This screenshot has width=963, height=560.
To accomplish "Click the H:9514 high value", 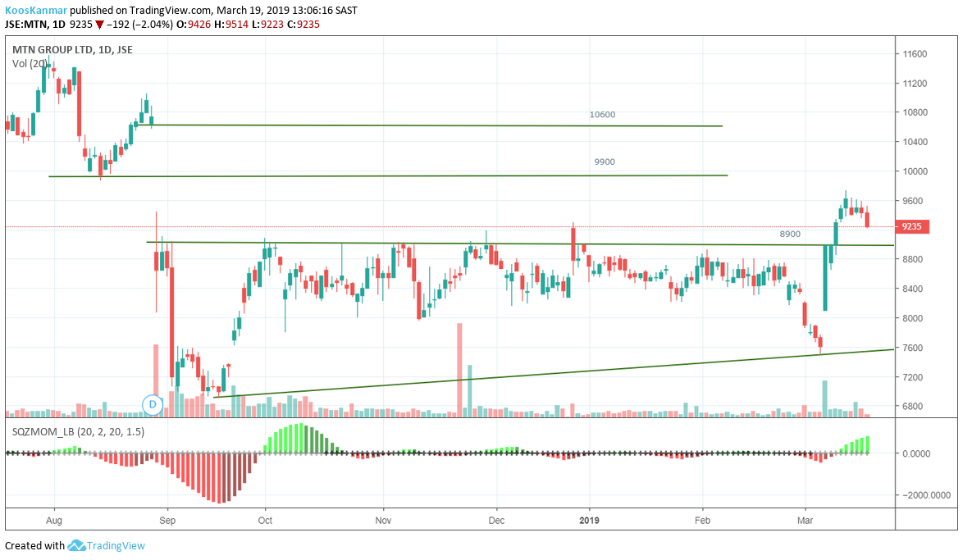I will coord(231,25).
